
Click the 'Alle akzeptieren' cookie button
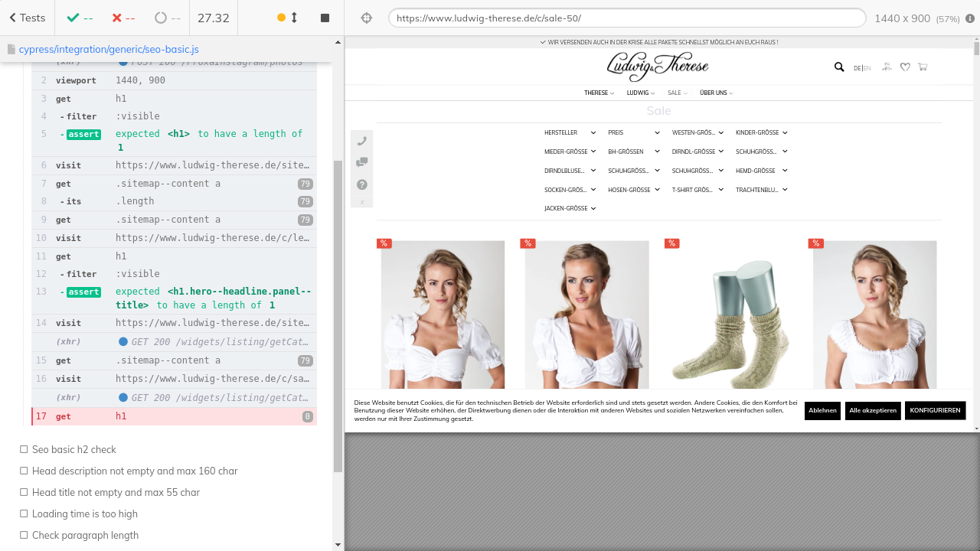coord(873,410)
